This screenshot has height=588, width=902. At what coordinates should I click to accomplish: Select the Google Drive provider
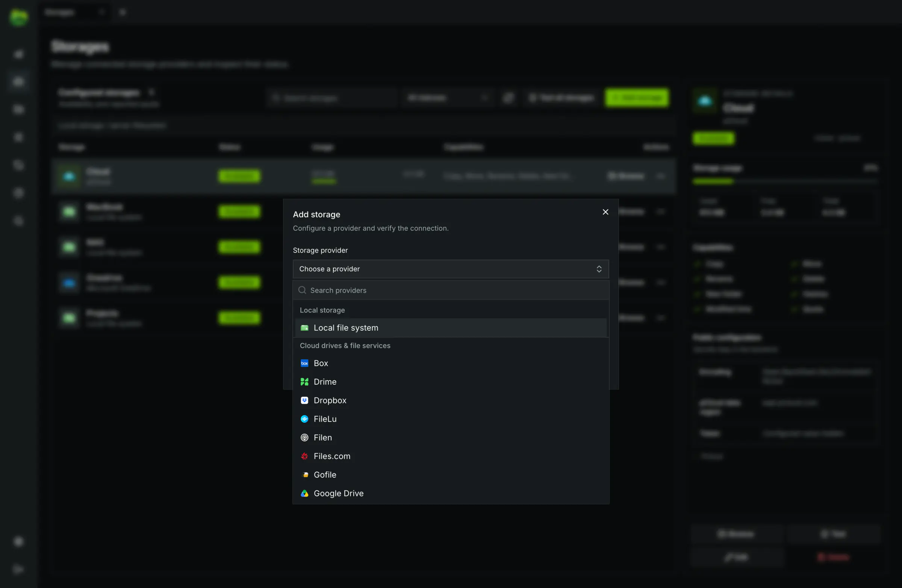[x=451, y=493]
